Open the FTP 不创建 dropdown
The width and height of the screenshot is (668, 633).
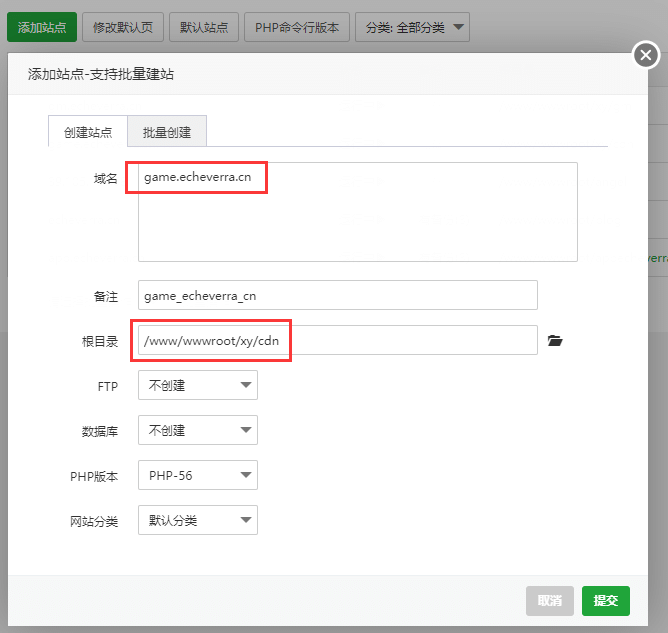coord(198,385)
